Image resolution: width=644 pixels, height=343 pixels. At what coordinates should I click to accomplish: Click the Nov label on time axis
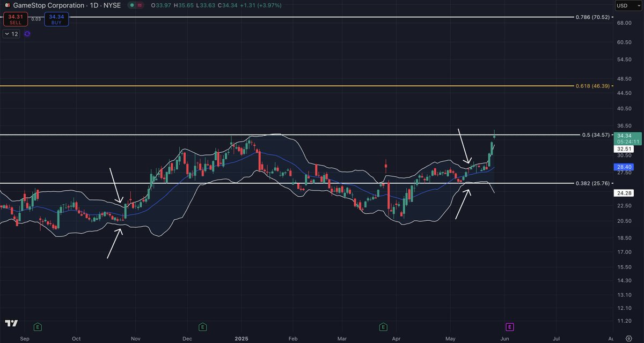click(136, 339)
